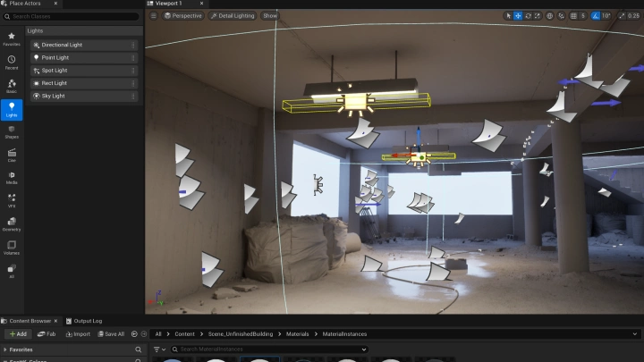
Task: Switch to the Viewport 1 tab
Action: tap(168, 4)
